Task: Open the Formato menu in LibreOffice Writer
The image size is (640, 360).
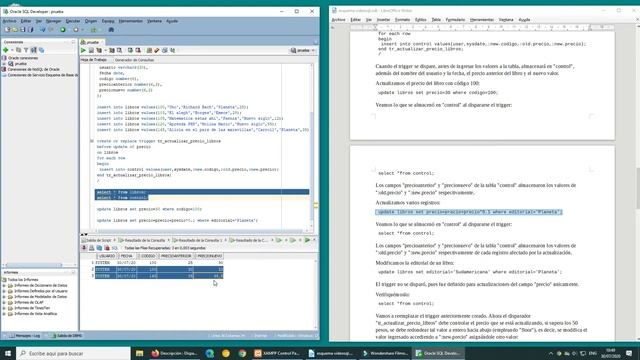Action: click(x=402, y=20)
